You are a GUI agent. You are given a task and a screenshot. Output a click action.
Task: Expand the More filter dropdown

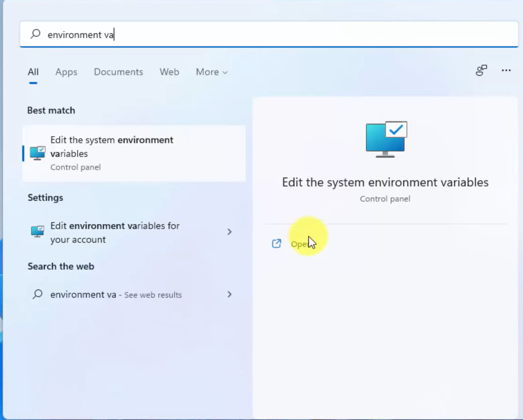pos(211,72)
